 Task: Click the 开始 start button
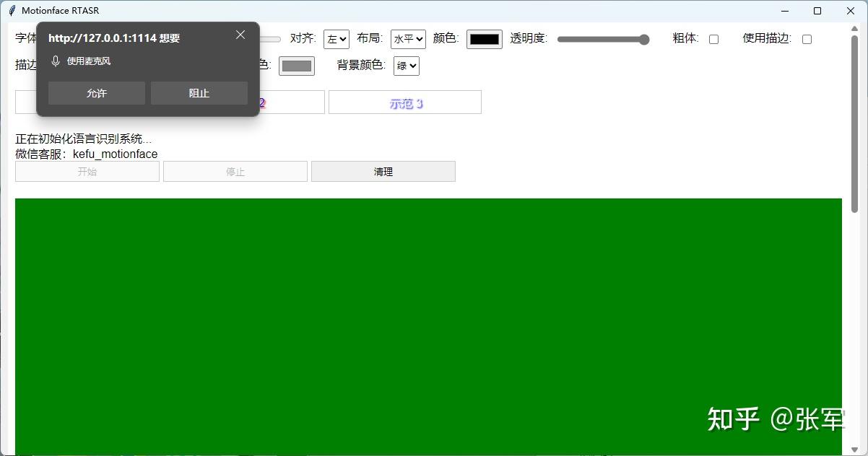pyautogui.click(x=87, y=171)
